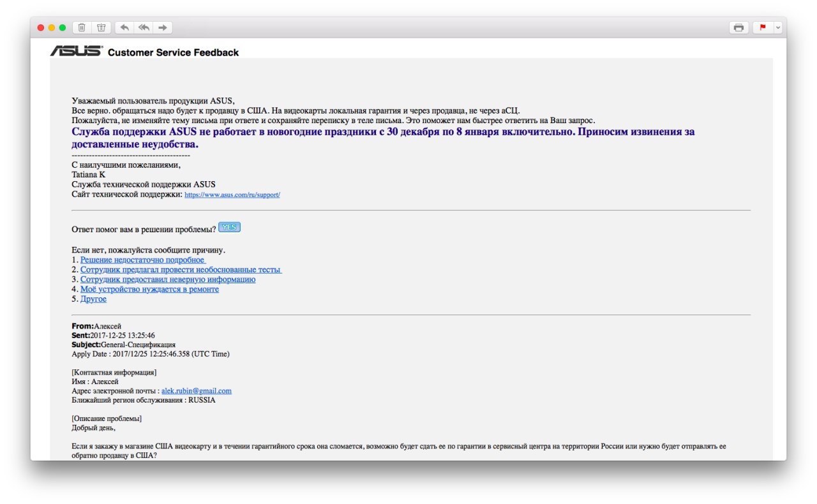The image size is (817, 504).
Task: Move message to junk mail
Action: pos(100,27)
